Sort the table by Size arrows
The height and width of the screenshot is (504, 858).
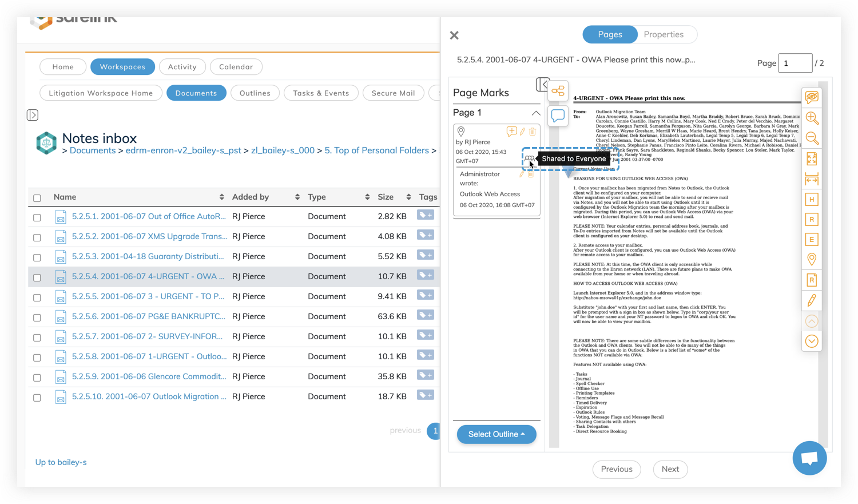[408, 197]
